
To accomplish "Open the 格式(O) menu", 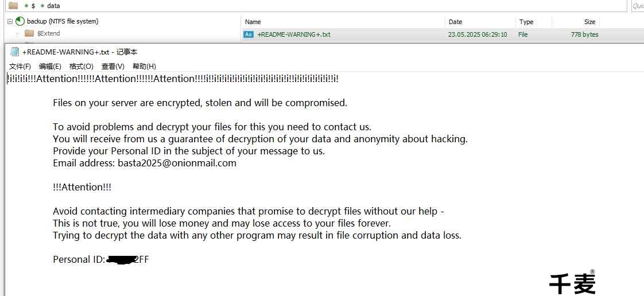I will pos(81,67).
